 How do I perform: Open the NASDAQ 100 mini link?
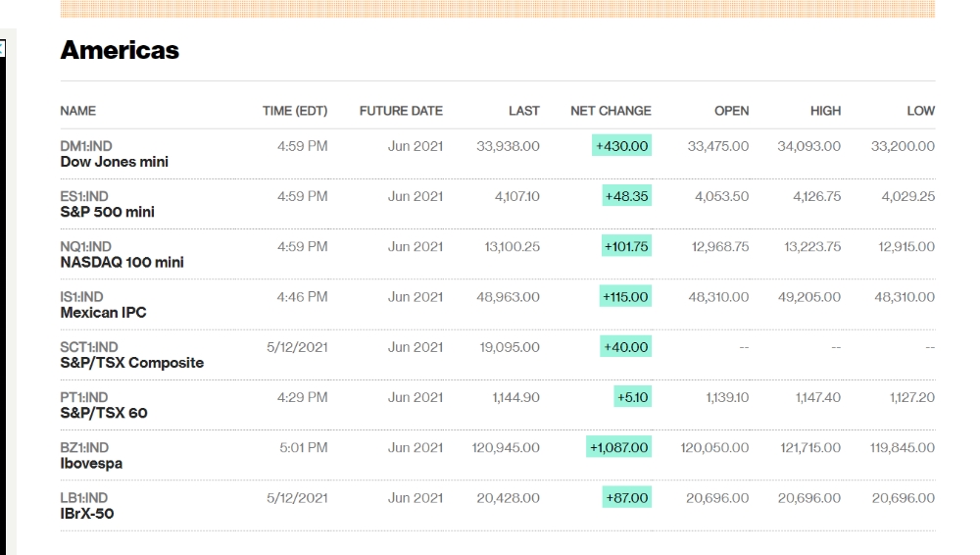(122, 262)
